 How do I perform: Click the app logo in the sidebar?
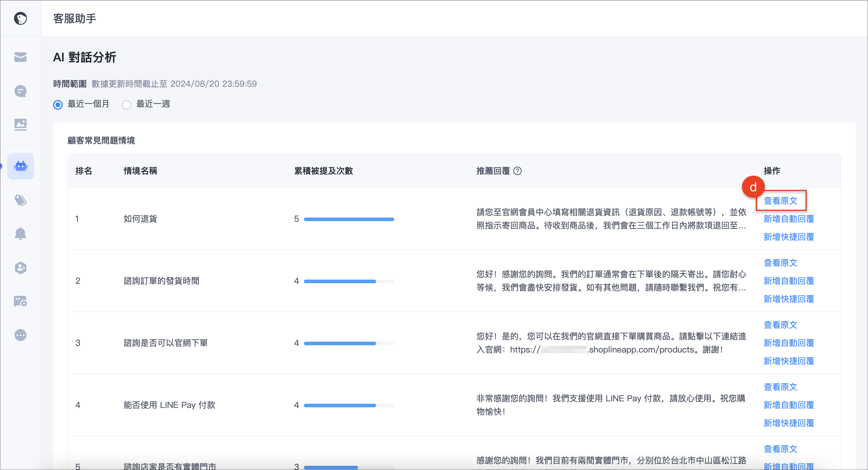click(20, 19)
